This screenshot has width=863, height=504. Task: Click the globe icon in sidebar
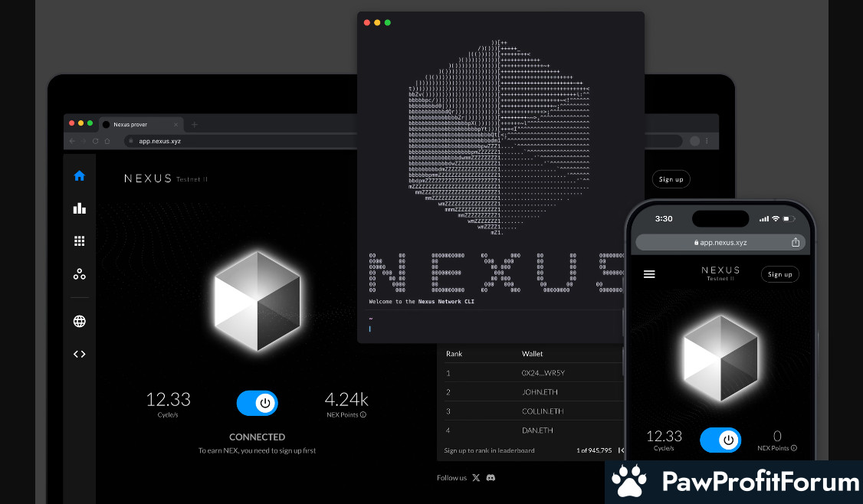pos(79,322)
